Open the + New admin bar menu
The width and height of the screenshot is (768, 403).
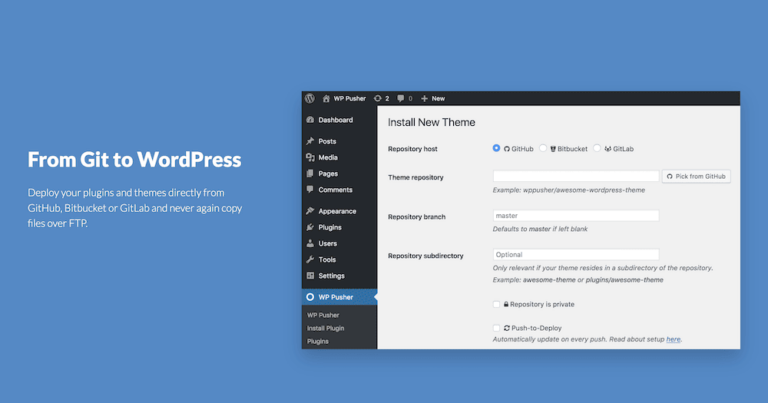pos(433,99)
